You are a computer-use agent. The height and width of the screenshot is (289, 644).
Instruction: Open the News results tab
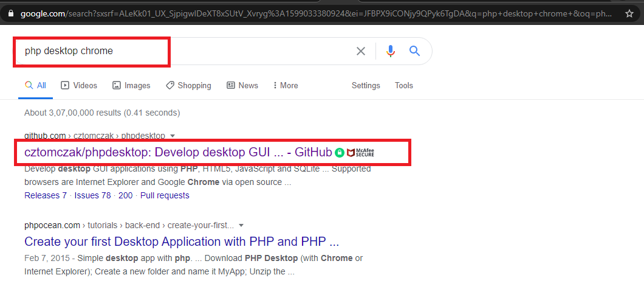(242, 86)
